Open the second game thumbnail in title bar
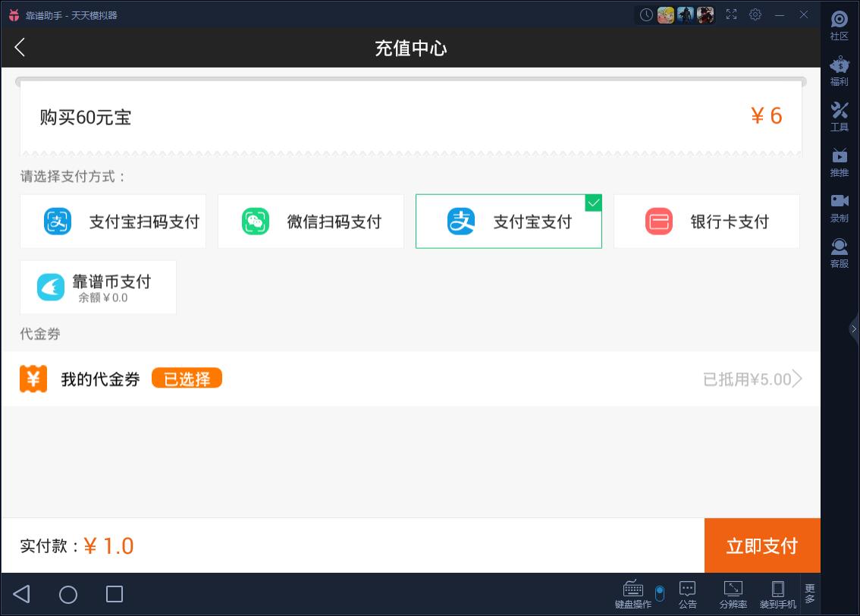This screenshot has height=616, width=860. 686,15
